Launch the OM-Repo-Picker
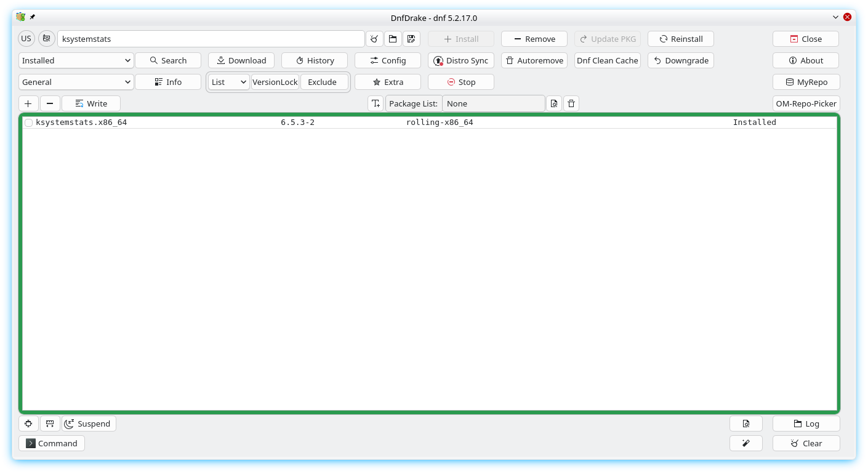Image resolution: width=868 pixels, height=474 pixels. (806, 103)
